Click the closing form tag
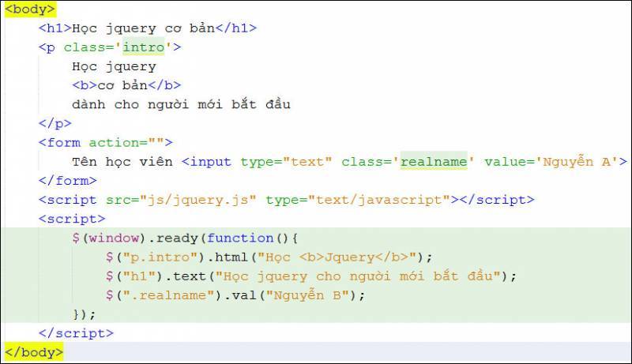The image size is (632, 364). (67, 180)
